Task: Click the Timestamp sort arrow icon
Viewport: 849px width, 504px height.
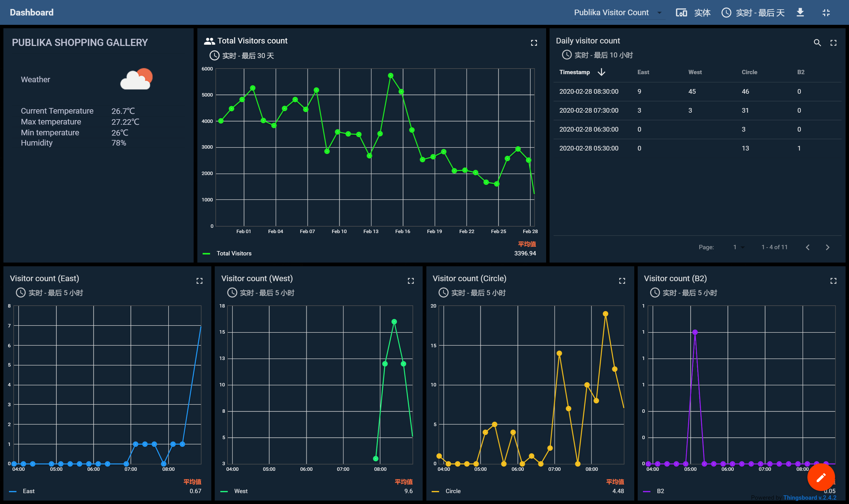Action: coord(601,72)
